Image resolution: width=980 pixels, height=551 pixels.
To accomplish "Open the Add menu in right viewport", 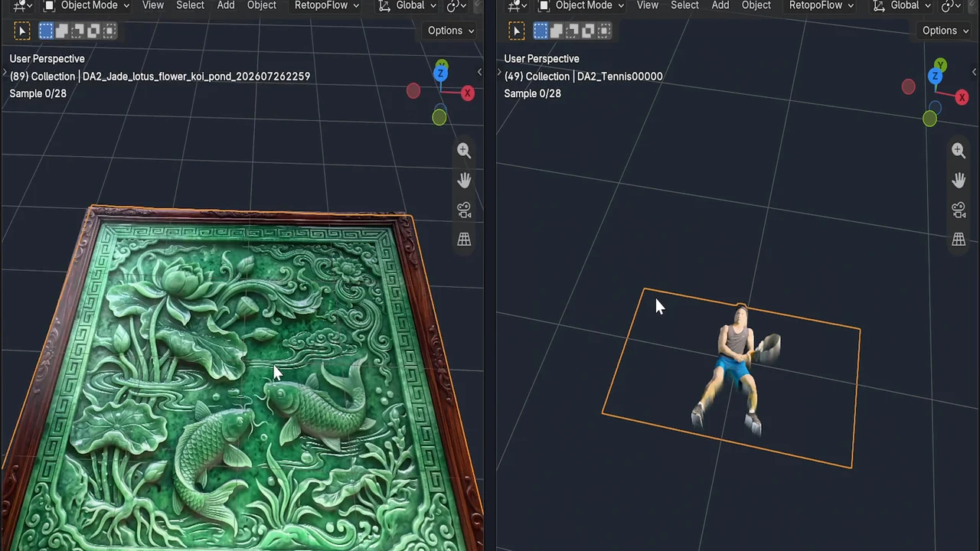I will click(x=720, y=5).
